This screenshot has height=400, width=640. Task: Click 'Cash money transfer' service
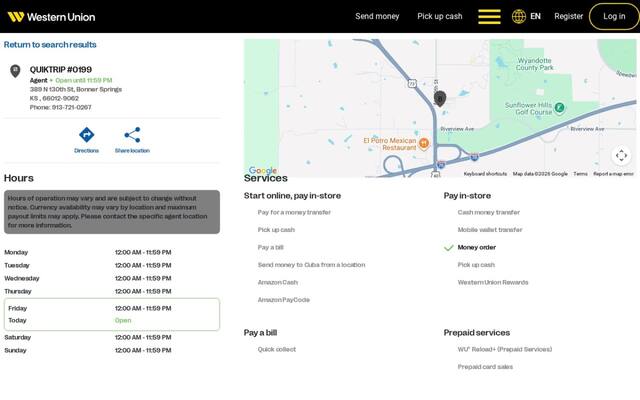[489, 212]
